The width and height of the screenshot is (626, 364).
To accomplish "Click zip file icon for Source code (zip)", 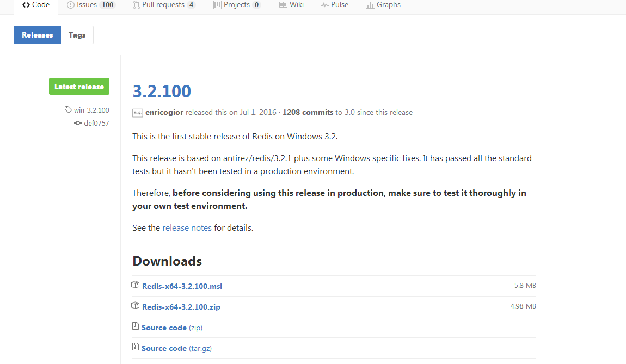I will tap(136, 326).
